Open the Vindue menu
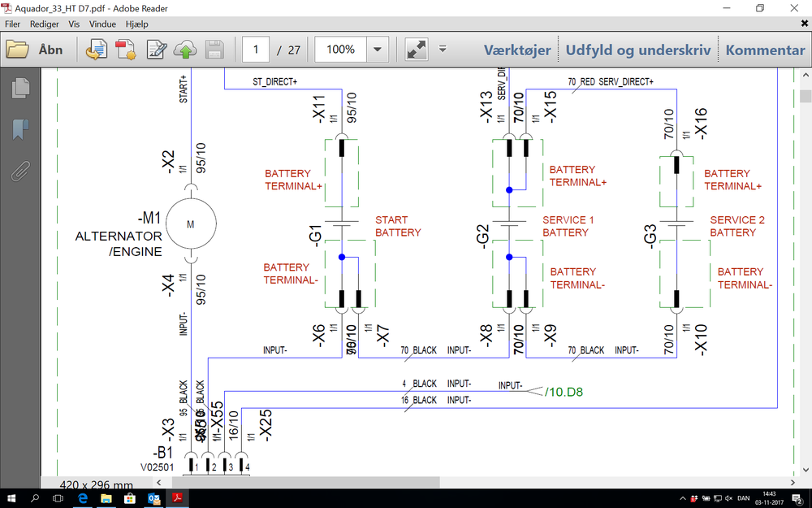This screenshot has width=812, height=508. tap(102, 24)
